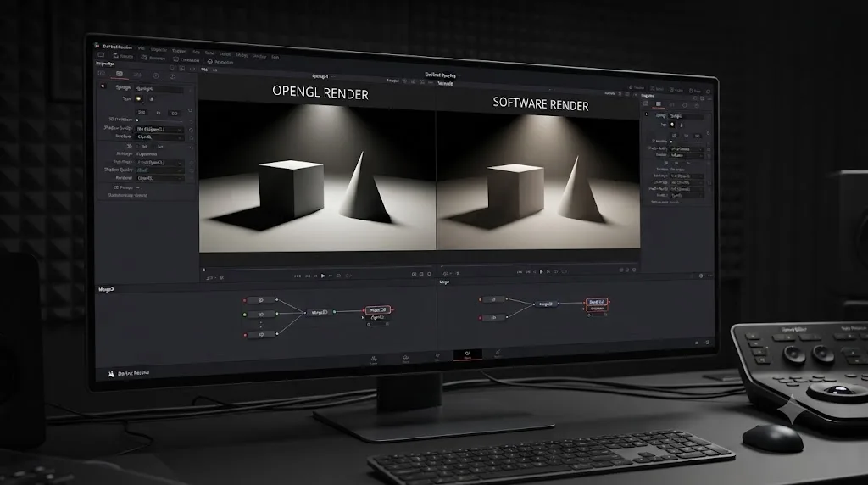Play the Software Render viewer
This screenshot has width=868, height=485.
click(x=542, y=272)
